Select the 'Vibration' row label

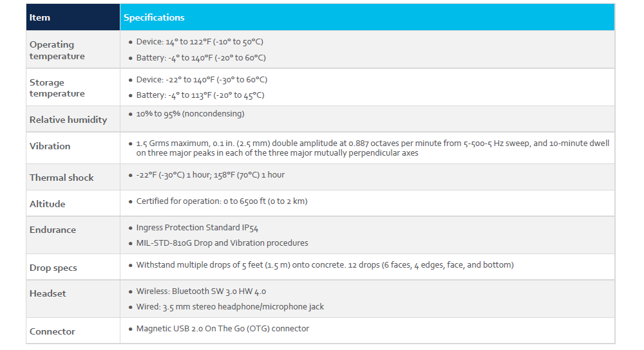coord(50,146)
